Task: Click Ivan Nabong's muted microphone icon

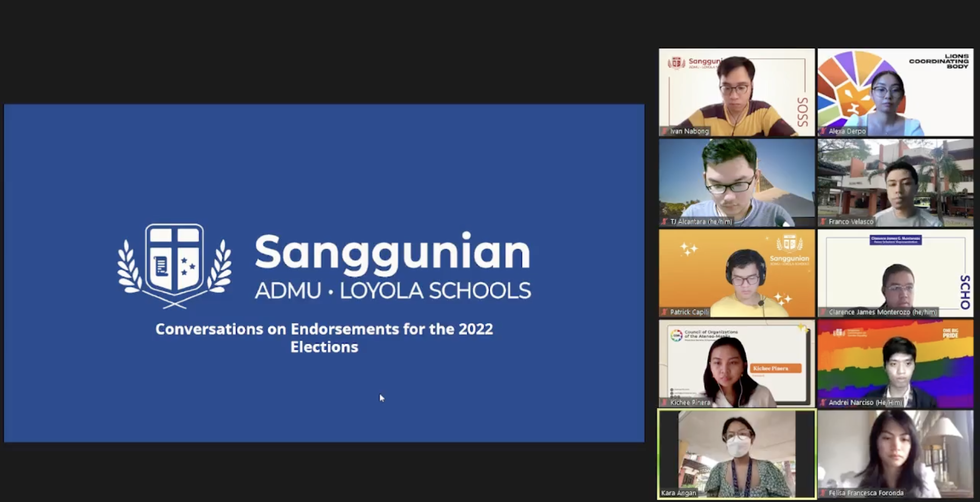Action: [x=665, y=131]
